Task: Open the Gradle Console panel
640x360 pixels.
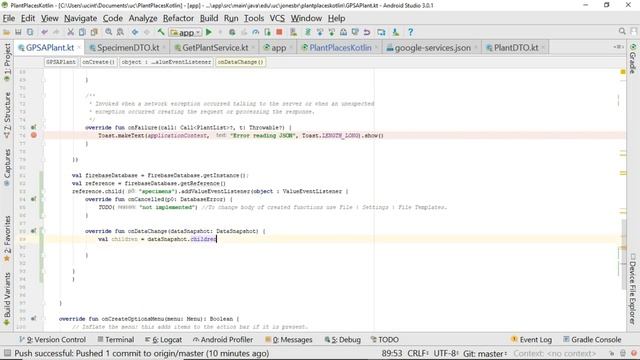Action: coord(592,340)
